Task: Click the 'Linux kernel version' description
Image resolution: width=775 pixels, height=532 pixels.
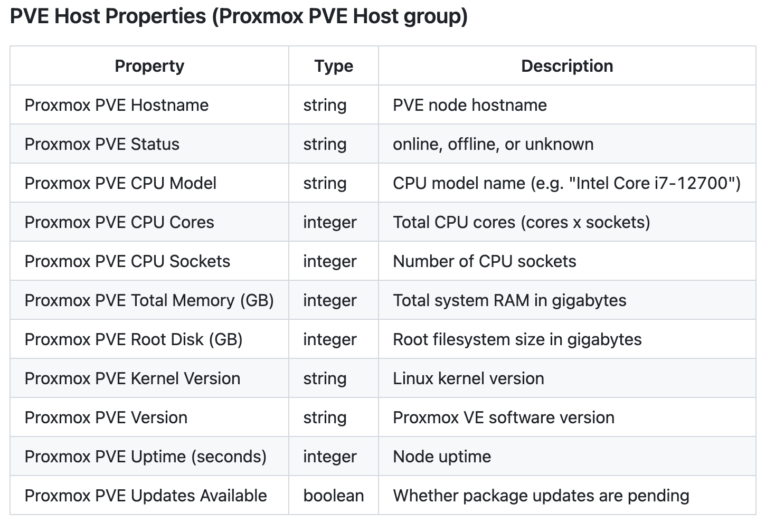Action: tap(468, 378)
